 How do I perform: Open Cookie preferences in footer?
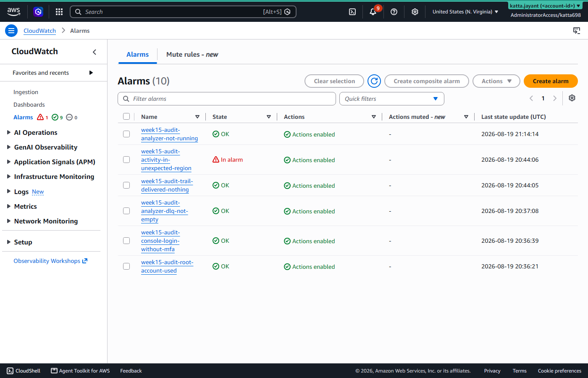pos(559,371)
